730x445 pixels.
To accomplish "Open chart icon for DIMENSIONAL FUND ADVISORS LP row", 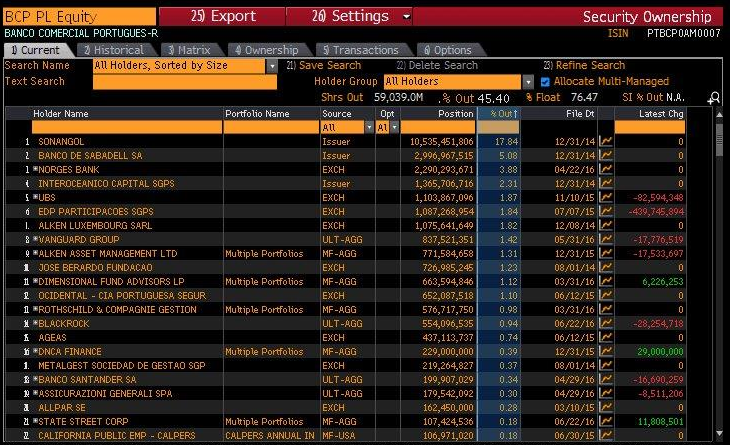I will (x=606, y=281).
